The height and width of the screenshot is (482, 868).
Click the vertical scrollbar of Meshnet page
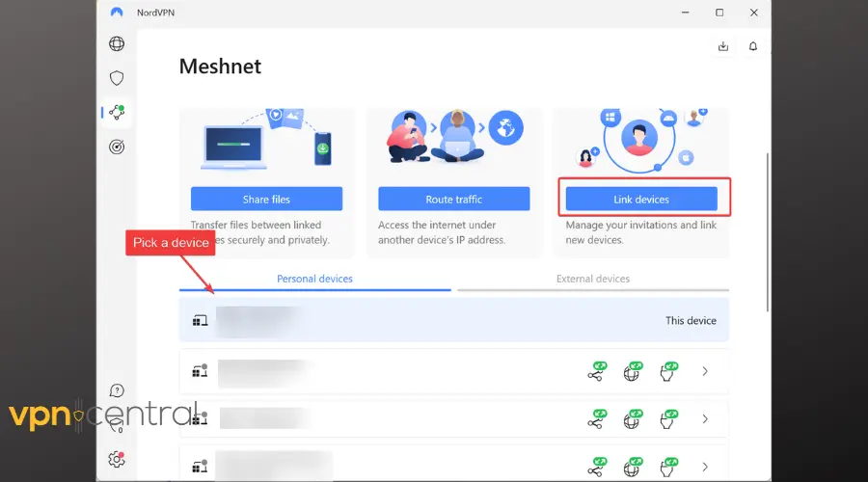pyautogui.click(x=768, y=232)
